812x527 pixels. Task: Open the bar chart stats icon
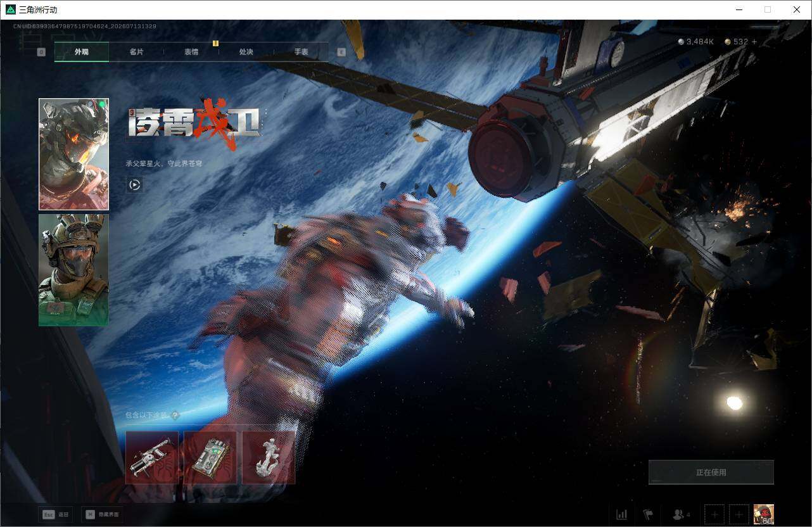pyautogui.click(x=622, y=514)
